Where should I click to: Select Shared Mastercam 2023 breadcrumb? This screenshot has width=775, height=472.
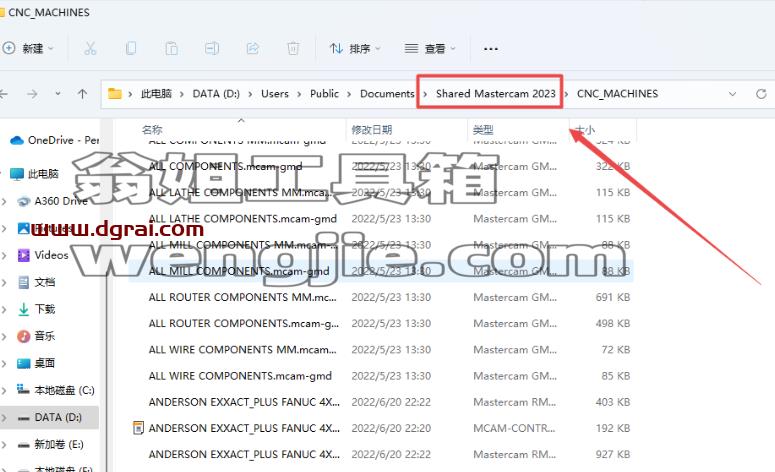(496, 93)
